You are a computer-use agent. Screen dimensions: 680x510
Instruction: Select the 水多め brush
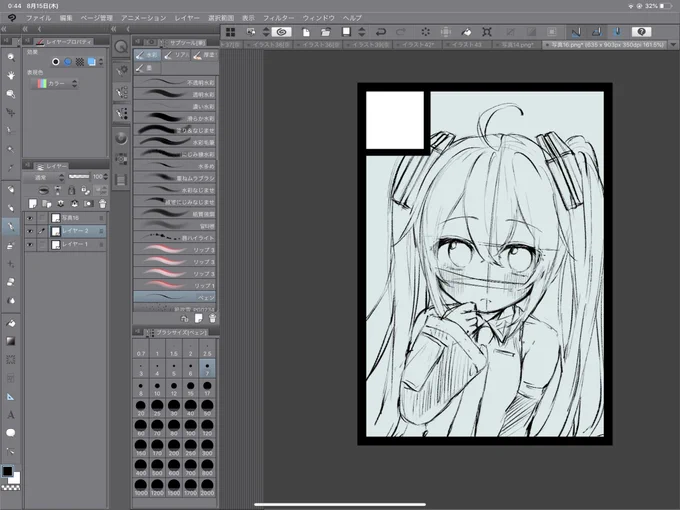click(174, 166)
